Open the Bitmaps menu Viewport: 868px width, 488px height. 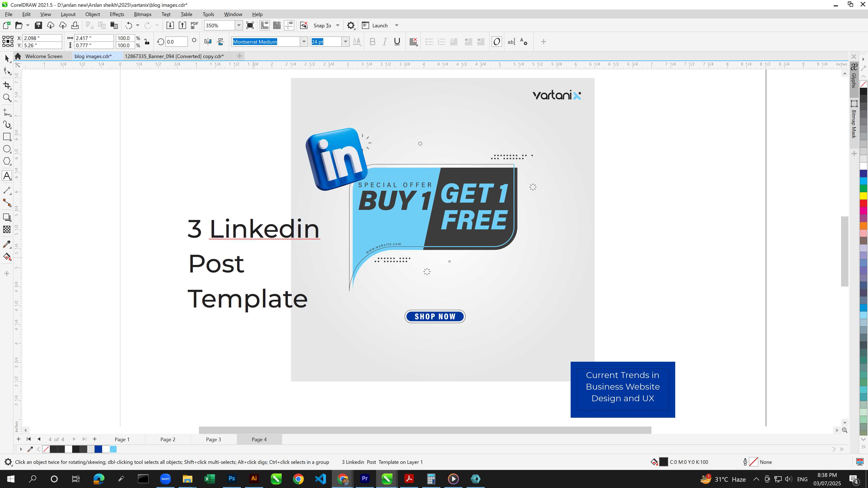[x=143, y=14]
